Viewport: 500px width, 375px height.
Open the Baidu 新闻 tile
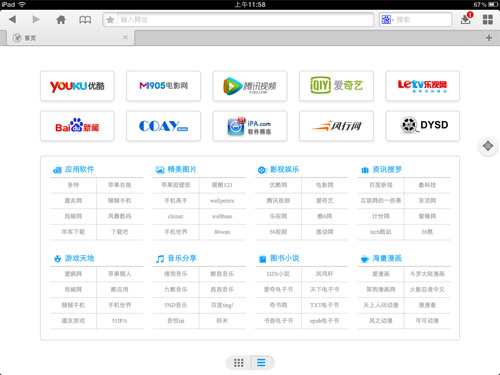point(77,126)
